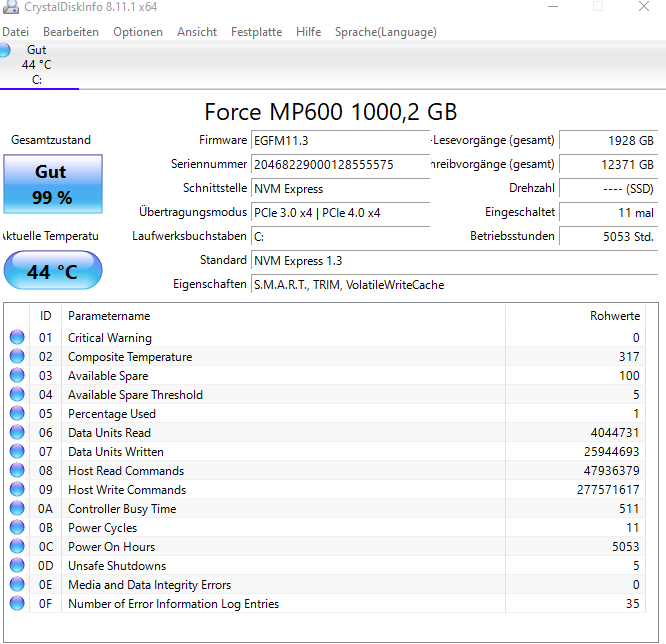
Task: Click the Gut 99 % health status button
Action: (x=53, y=184)
